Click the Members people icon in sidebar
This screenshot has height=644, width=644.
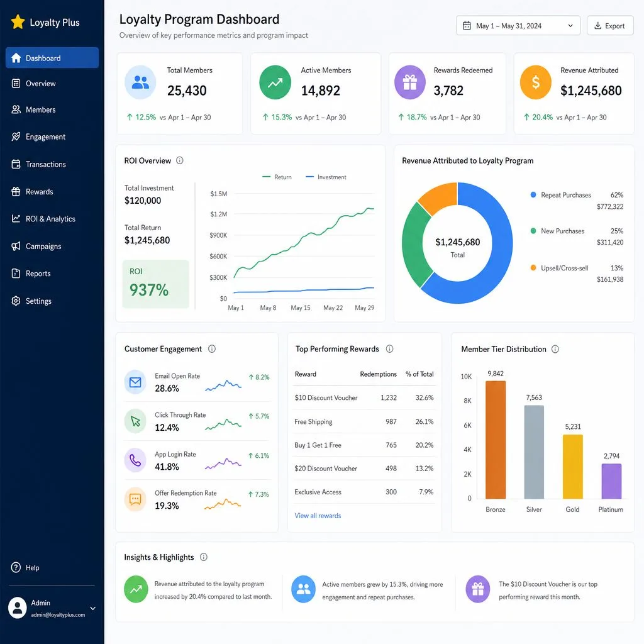tap(16, 109)
